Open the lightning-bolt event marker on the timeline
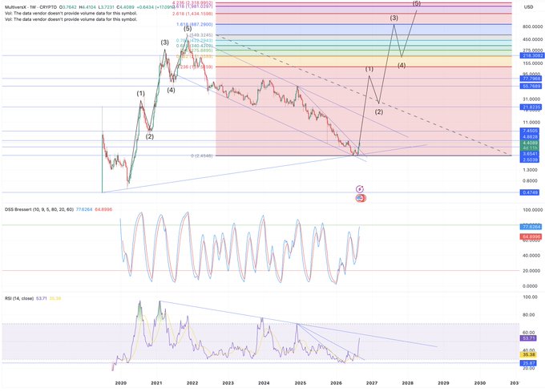Screen dimensions: 545x392 [360, 189]
